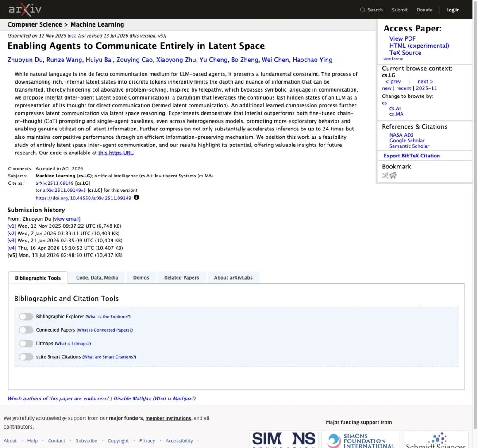This screenshot has height=448, width=478.
Task: Open Google Scholar citations link
Action: point(407,140)
